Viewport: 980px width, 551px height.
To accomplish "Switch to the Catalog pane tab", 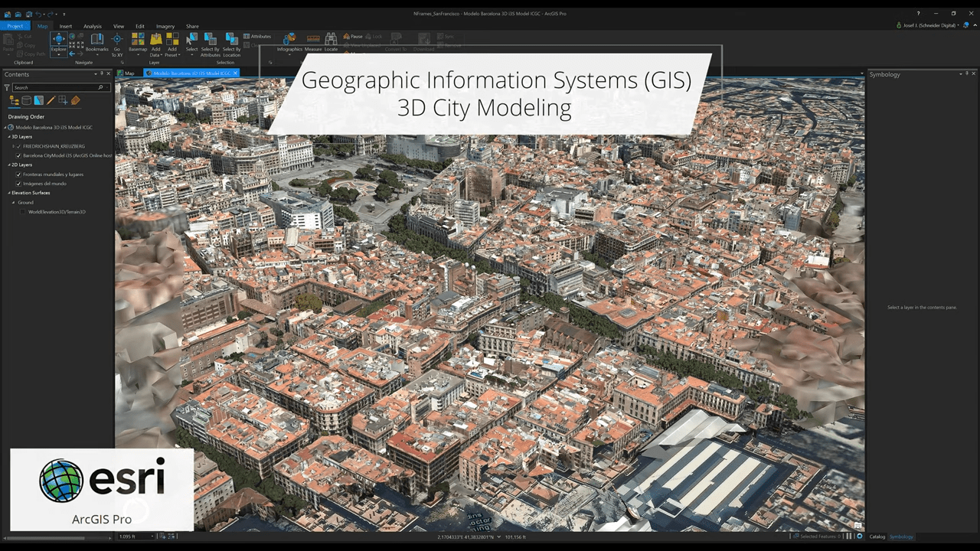I will 877,536.
